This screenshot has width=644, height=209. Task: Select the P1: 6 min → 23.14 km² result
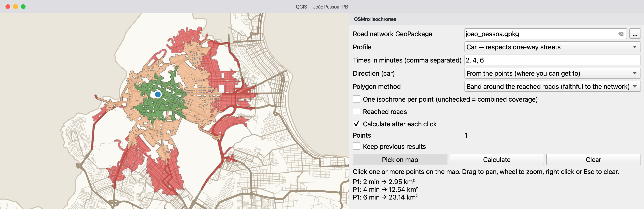(385, 197)
